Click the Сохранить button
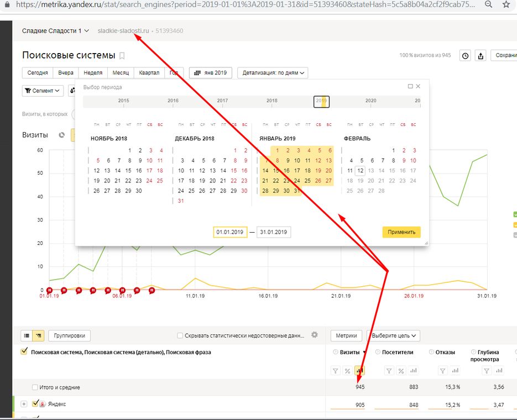 point(504,55)
